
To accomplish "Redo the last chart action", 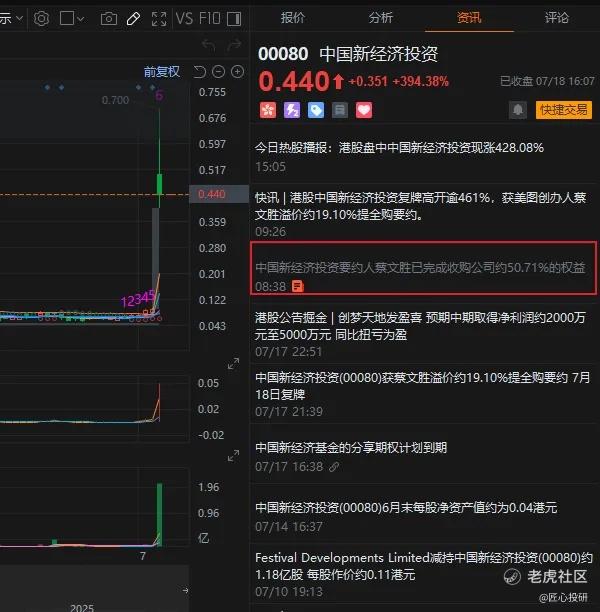I will tap(234, 46).
